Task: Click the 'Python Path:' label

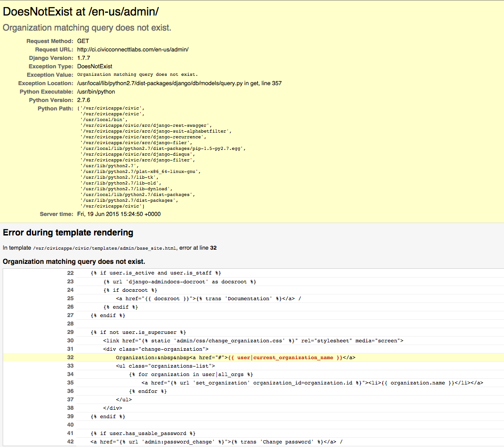Action: (55, 109)
